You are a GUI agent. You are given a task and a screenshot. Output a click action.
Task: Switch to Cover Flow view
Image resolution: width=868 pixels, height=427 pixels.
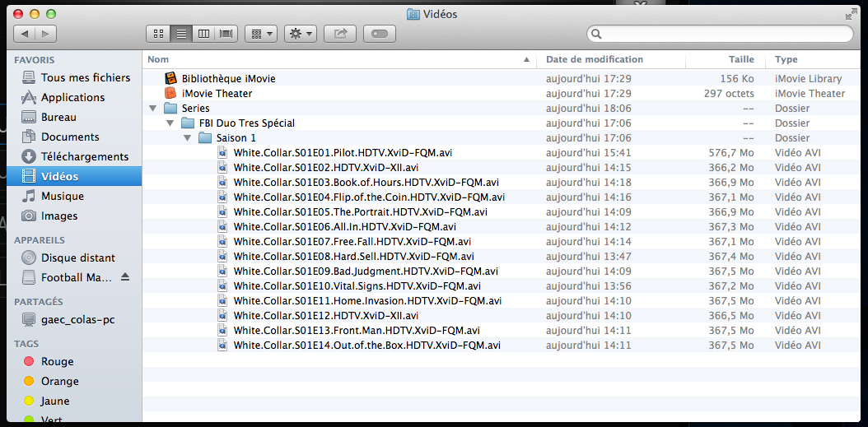click(226, 34)
